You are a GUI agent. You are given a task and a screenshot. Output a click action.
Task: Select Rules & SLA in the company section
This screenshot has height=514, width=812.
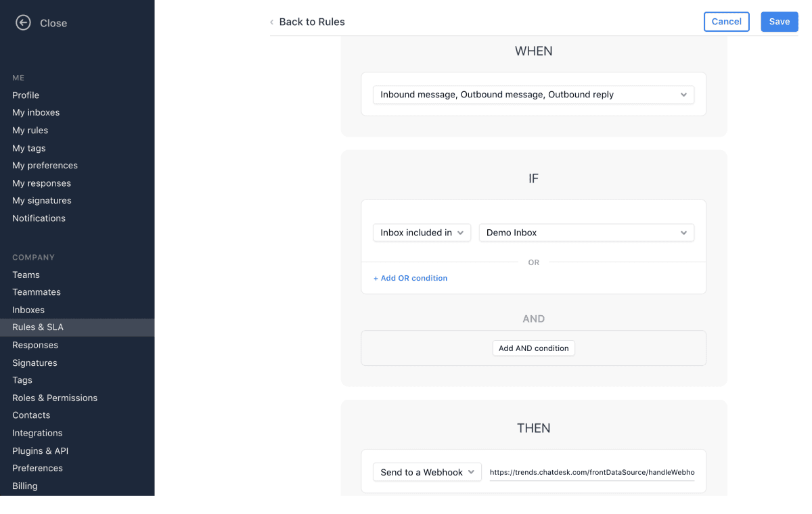click(38, 327)
